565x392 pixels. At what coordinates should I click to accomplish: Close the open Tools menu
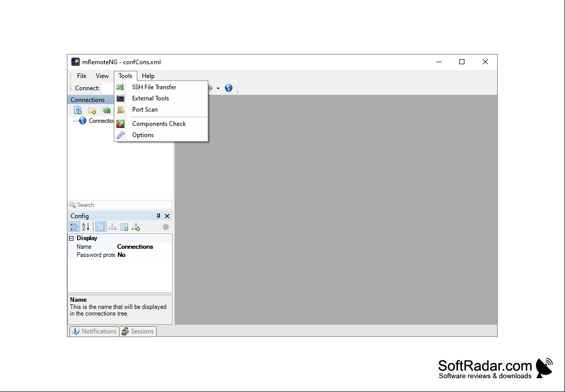(x=126, y=76)
